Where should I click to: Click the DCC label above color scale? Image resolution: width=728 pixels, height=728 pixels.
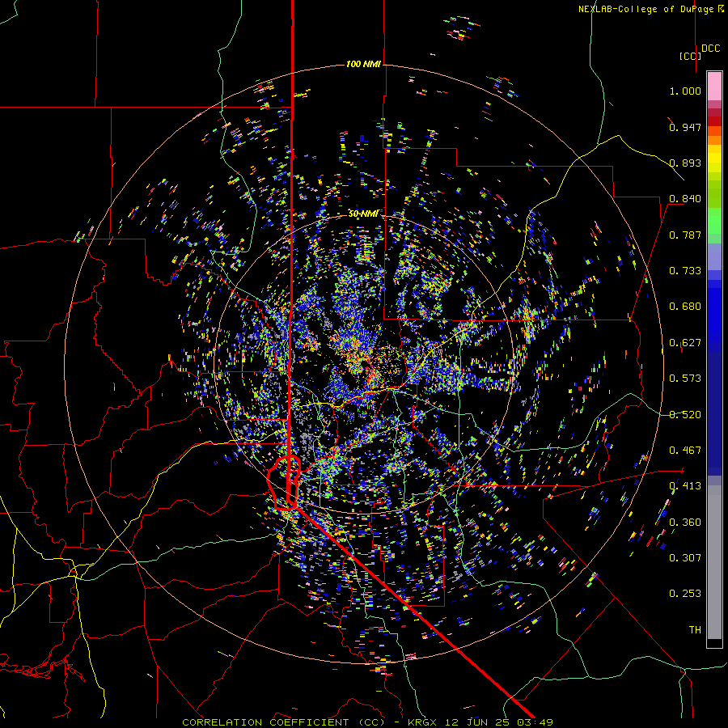pyautogui.click(x=710, y=49)
